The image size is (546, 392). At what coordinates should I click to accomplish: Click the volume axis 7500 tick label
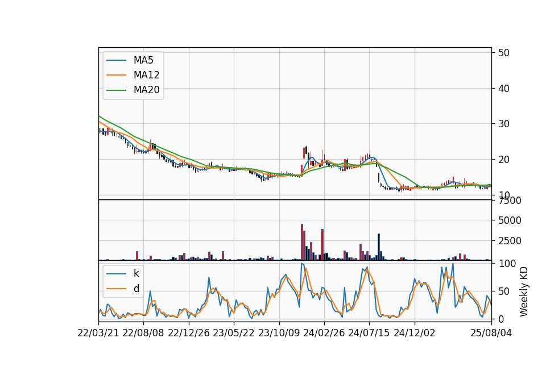point(510,201)
